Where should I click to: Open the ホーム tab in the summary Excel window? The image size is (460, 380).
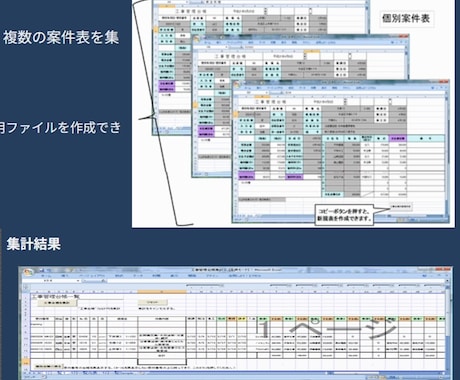point(46,276)
